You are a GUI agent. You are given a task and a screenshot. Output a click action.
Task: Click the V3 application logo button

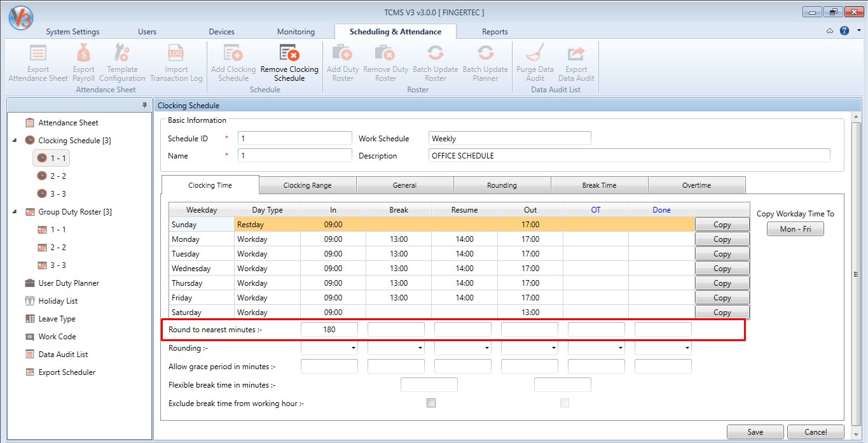(21, 17)
